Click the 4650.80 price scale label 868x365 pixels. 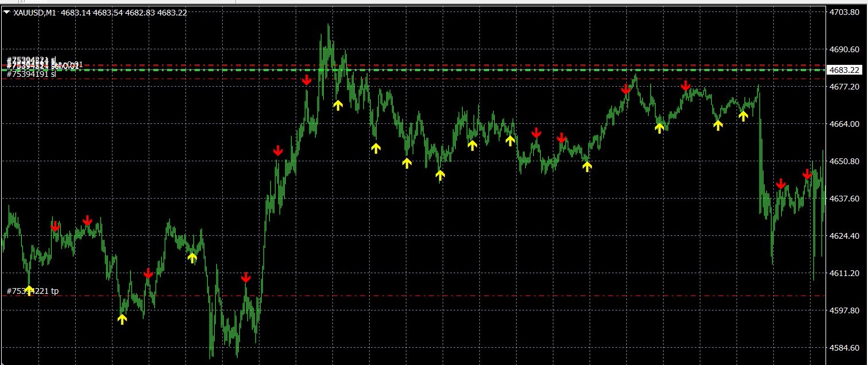pyautogui.click(x=844, y=161)
